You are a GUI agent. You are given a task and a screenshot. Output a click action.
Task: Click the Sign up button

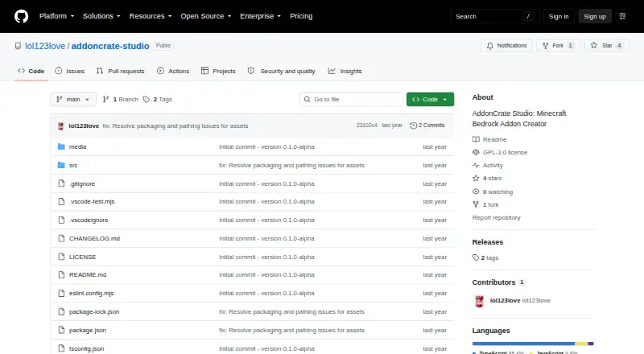click(x=595, y=16)
